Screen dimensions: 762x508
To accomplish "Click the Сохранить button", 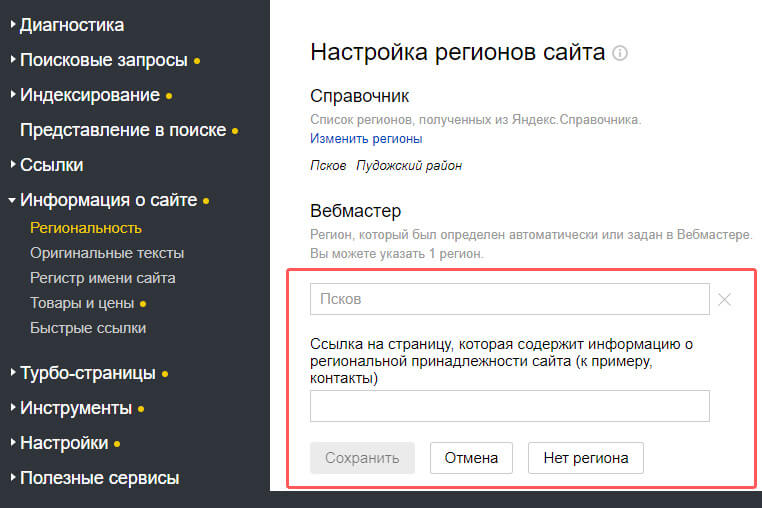I will click(362, 458).
